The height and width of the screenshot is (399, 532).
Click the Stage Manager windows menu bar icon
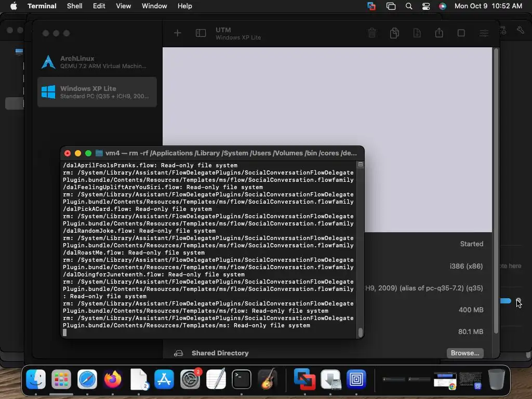click(x=391, y=6)
